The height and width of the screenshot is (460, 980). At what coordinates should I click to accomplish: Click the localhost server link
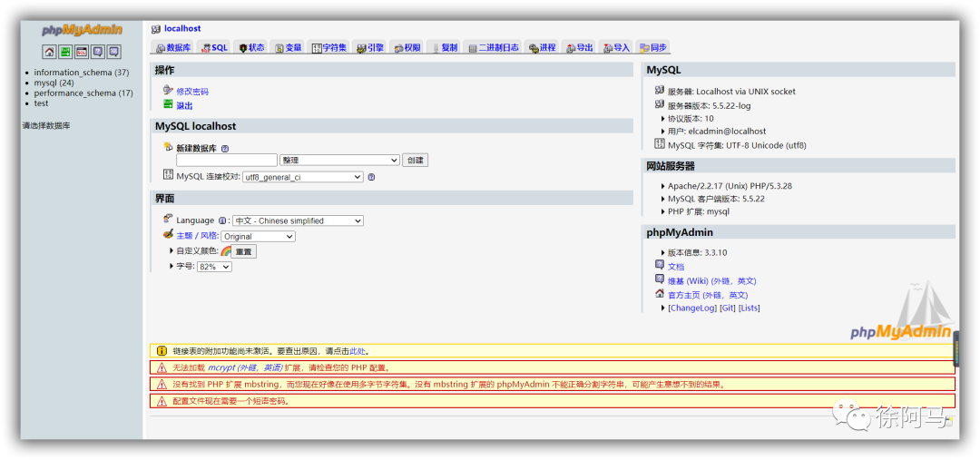[x=182, y=29]
